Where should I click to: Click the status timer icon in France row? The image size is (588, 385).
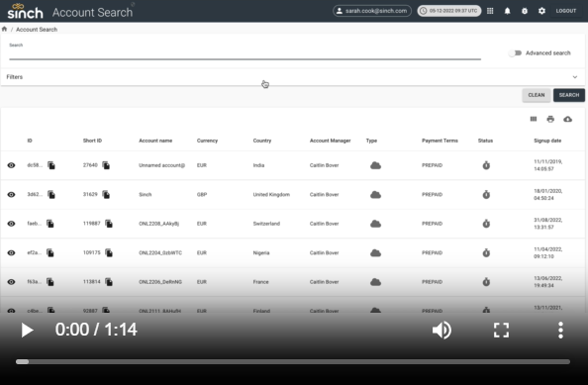(486, 282)
